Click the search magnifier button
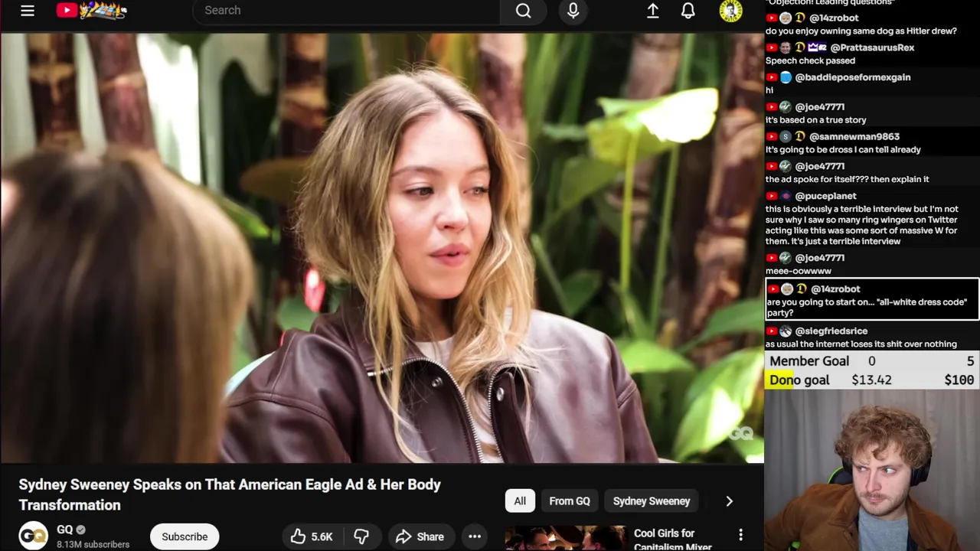The height and width of the screenshot is (551, 980). pos(523,11)
